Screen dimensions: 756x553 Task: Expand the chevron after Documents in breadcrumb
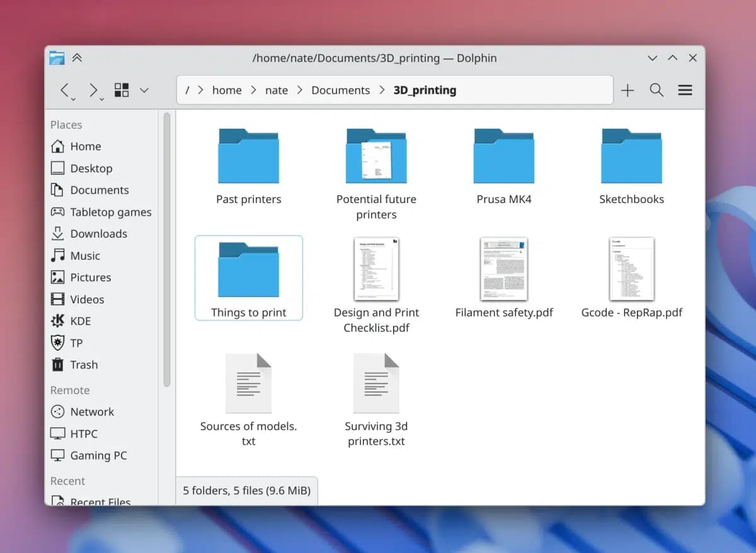pos(382,90)
